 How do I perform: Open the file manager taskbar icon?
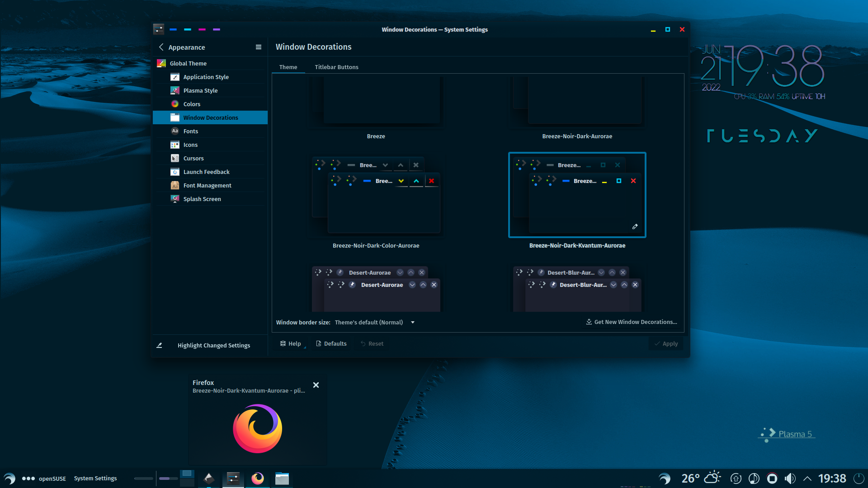coord(282,478)
